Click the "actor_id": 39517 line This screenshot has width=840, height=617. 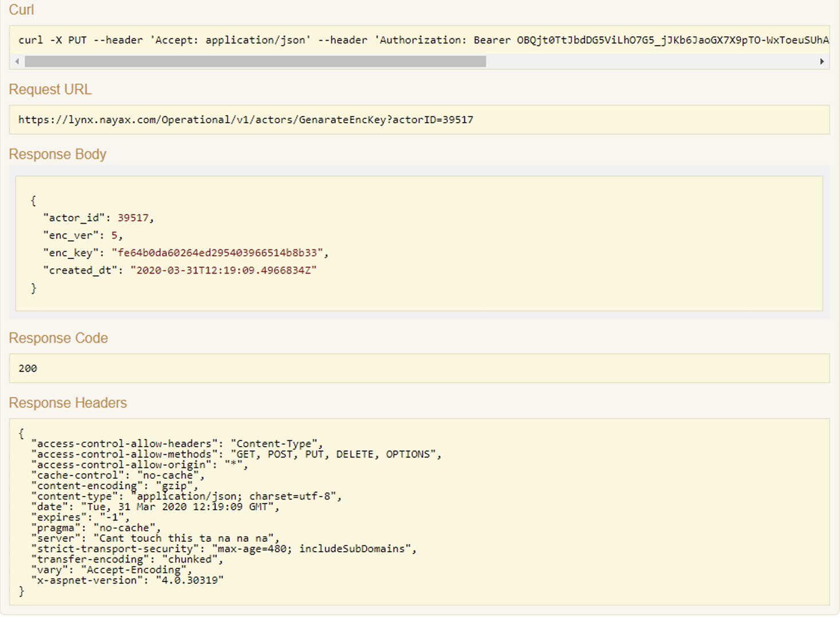click(99, 218)
